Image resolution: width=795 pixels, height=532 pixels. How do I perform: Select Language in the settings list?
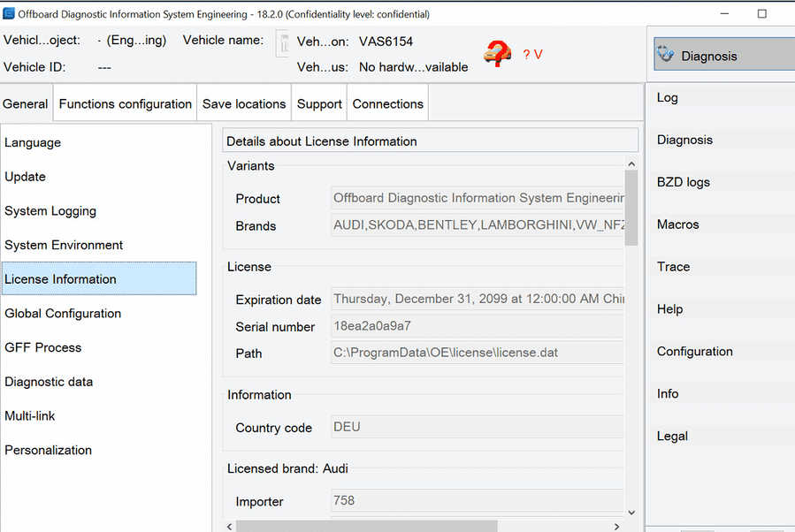pos(33,143)
